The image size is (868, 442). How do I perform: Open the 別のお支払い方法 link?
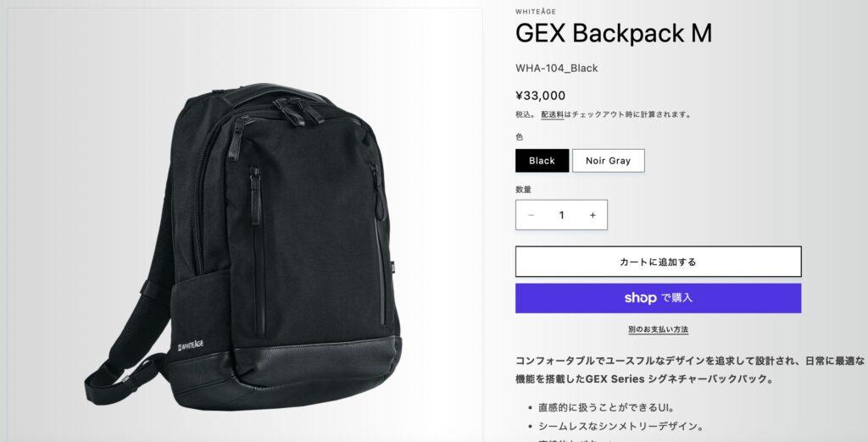[x=658, y=329]
